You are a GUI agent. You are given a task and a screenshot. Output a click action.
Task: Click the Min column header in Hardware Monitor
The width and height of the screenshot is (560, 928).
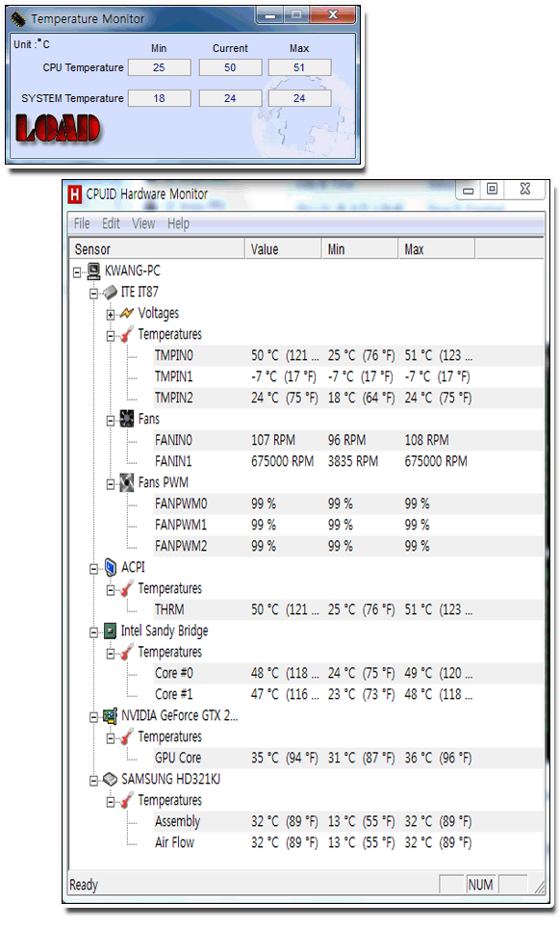[x=360, y=249]
